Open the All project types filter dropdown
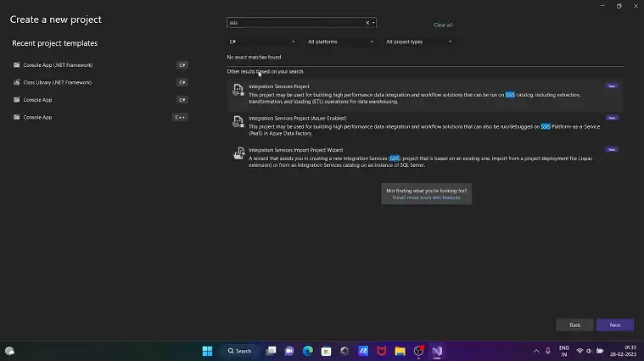644x361 pixels. (x=418, y=42)
